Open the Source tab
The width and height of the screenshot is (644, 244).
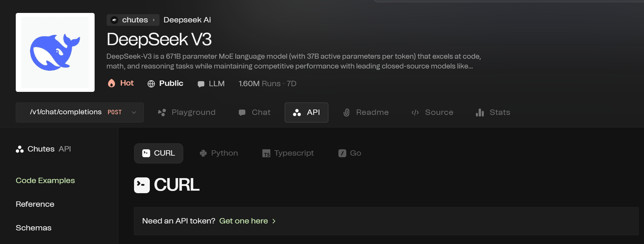coord(432,112)
